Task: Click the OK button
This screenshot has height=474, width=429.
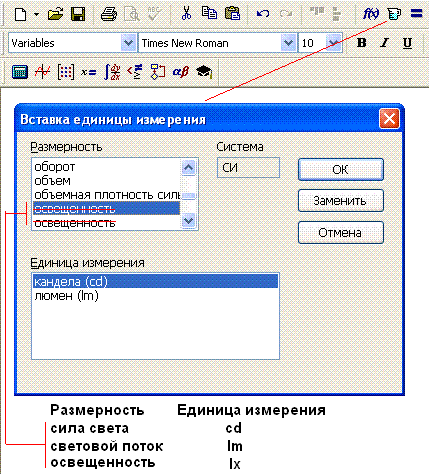Action: click(341, 170)
